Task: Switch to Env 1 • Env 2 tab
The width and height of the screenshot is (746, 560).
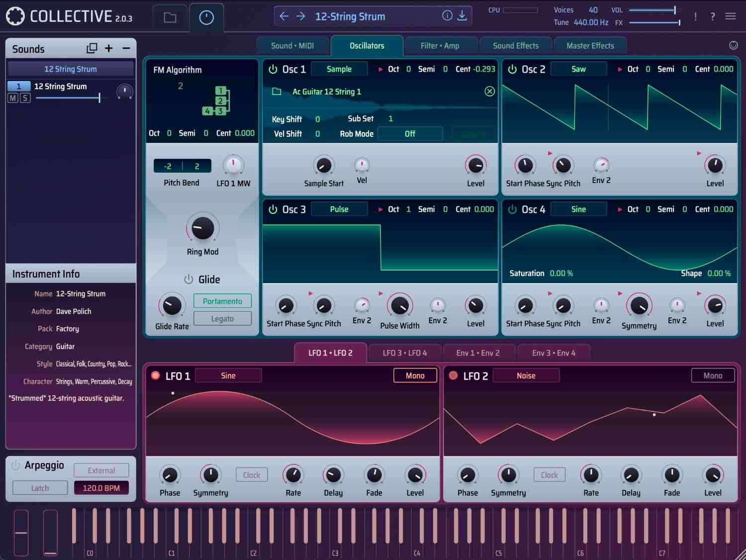Action: (x=478, y=353)
